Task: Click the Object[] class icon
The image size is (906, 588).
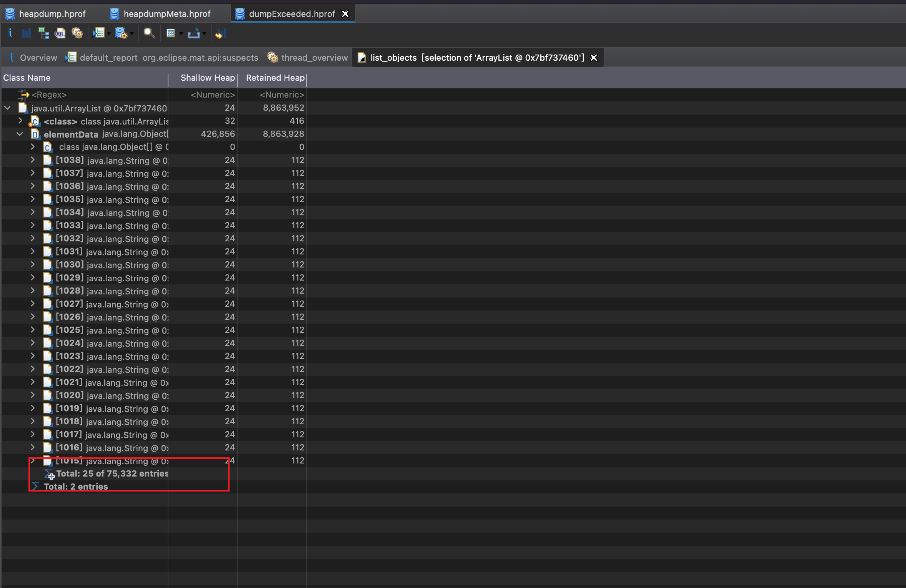Action: tap(47, 147)
